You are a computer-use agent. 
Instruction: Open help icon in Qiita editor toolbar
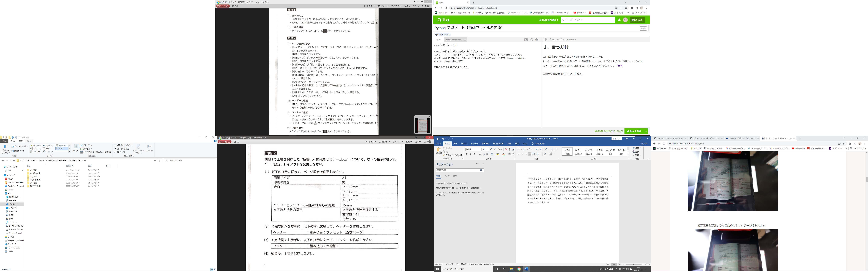coord(536,40)
